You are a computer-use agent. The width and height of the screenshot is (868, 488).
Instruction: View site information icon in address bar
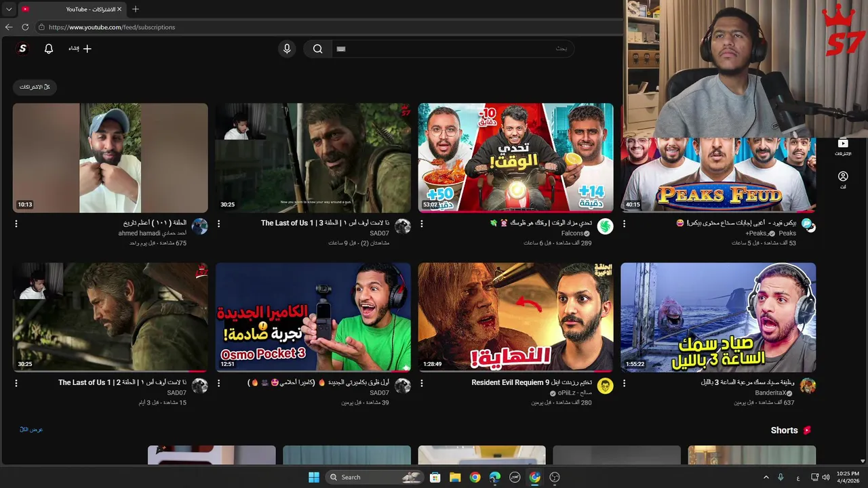[x=41, y=27]
